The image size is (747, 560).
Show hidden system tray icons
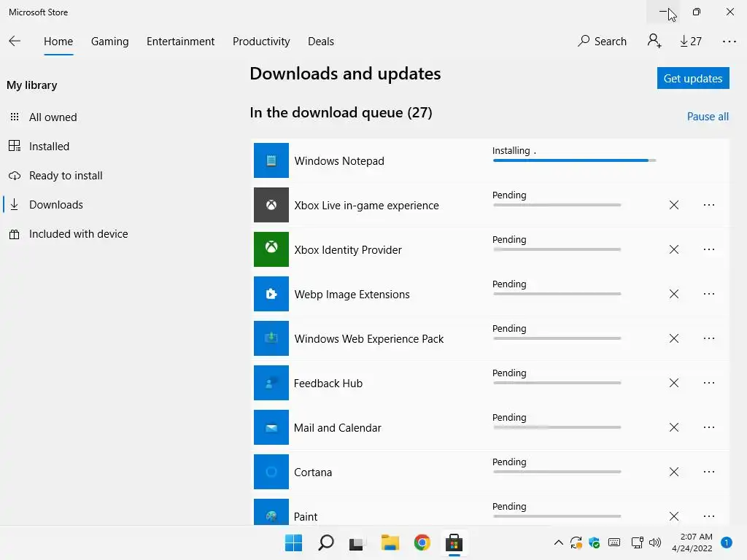559,542
